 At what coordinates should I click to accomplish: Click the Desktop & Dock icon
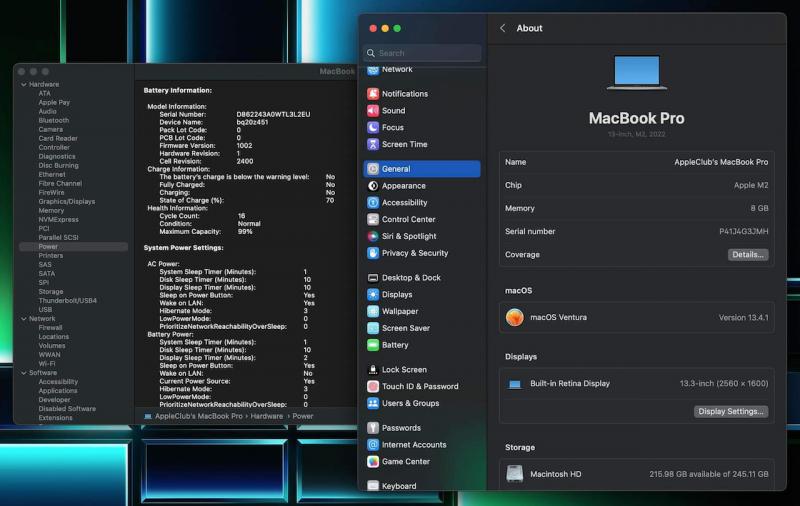[x=373, y=277]
